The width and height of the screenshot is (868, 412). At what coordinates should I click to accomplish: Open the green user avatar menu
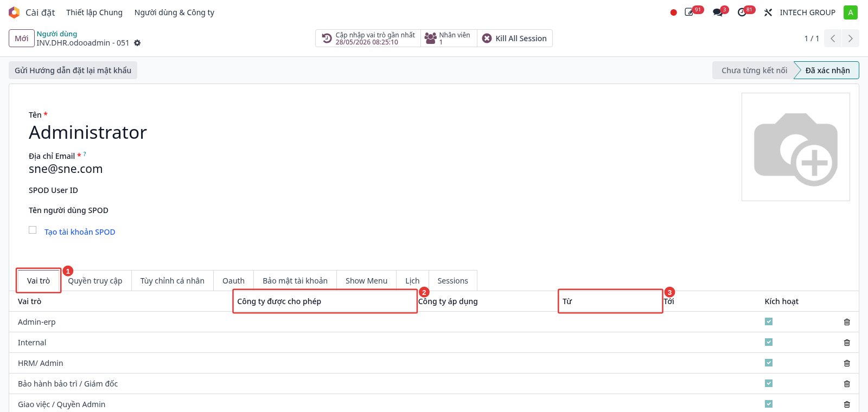(850, 12)
